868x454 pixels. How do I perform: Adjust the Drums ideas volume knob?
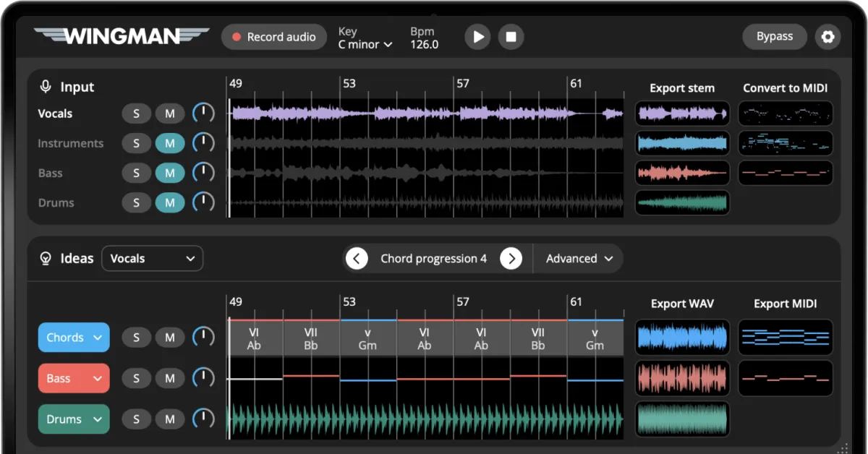203,419
